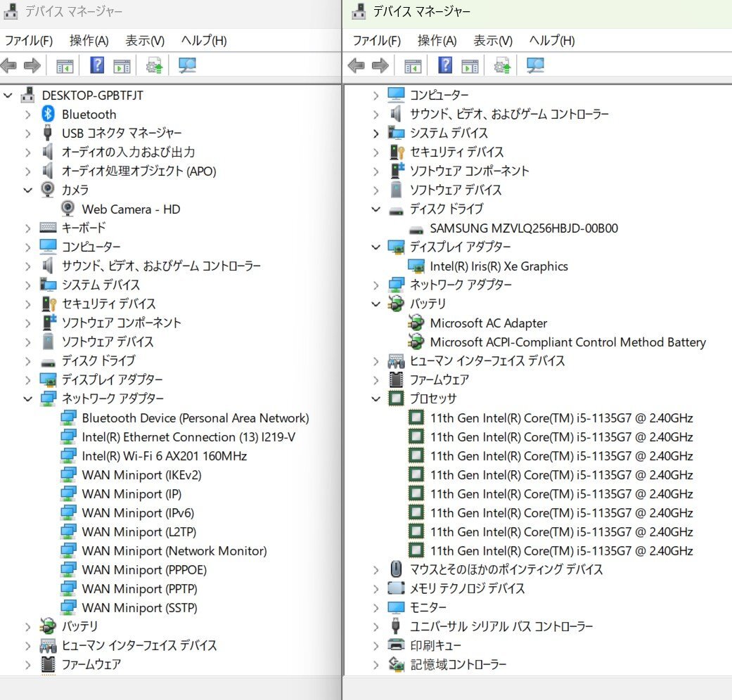Open ヘルプ(H) menu in left window

click(x=204, y=41)
